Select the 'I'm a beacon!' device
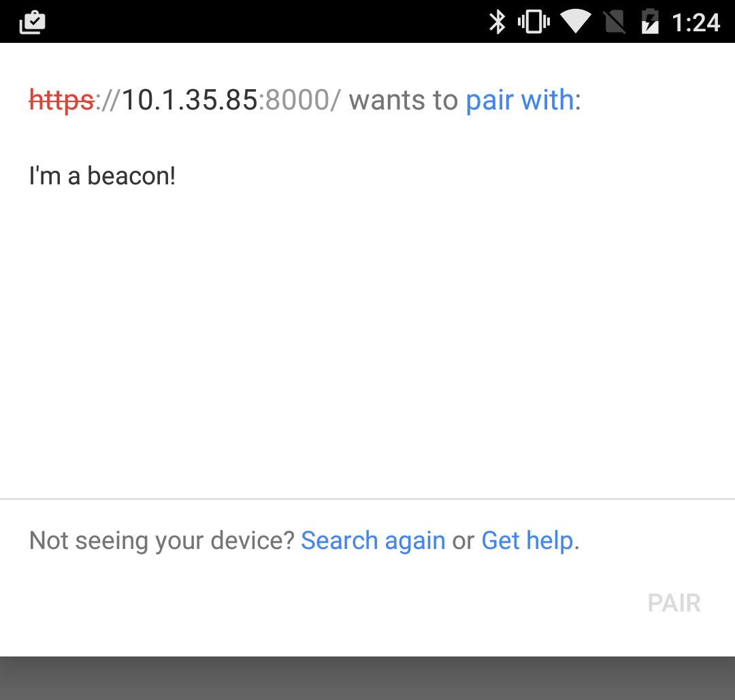735x700 pixels. tap(102, 176)
